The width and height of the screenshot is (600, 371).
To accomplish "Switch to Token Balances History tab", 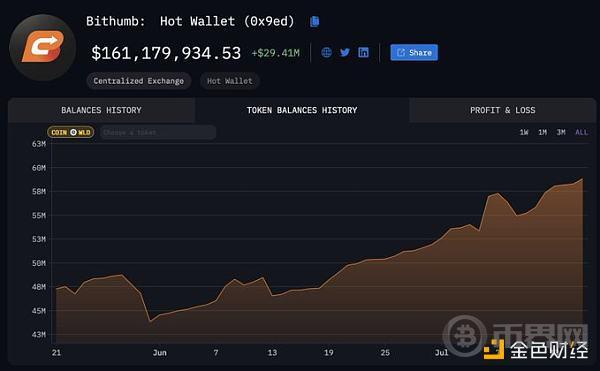I will [x=302, y=110].
